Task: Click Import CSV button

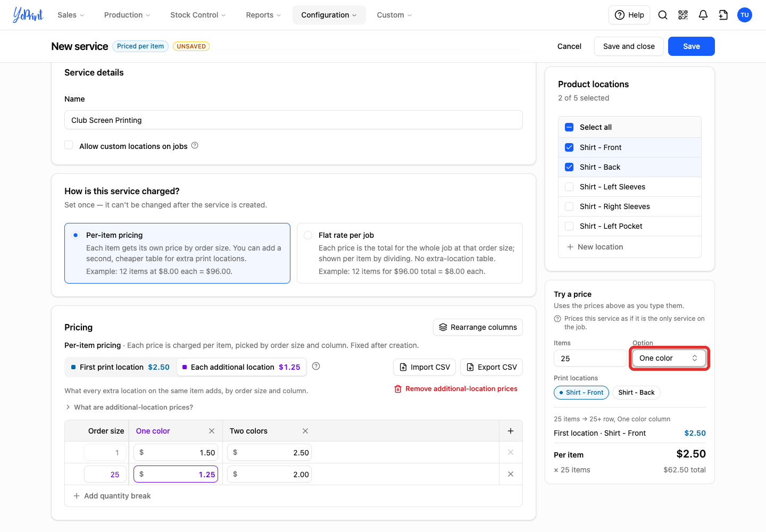Action: 425,367
